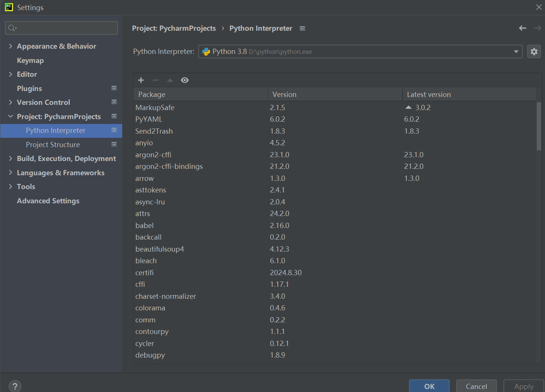Click the minus uninstall package icon
Viewport: 545px width, 392px height.
(156, 80)
